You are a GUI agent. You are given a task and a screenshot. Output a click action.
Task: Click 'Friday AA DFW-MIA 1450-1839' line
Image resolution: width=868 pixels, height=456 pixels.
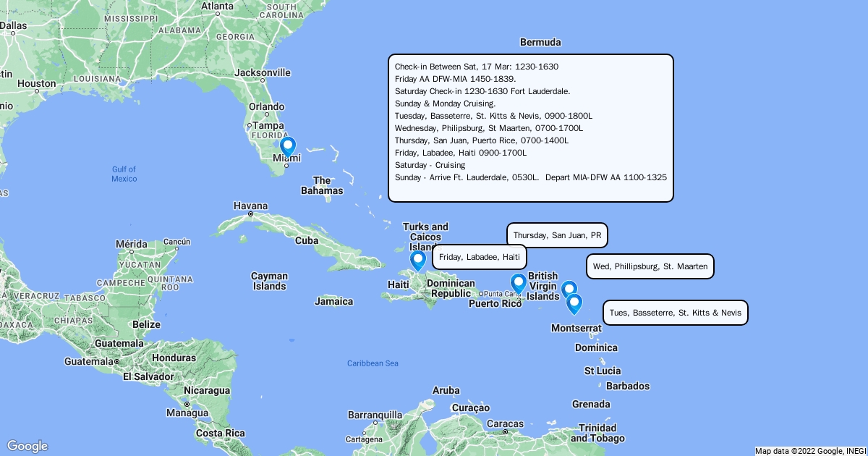click(456, 79)
